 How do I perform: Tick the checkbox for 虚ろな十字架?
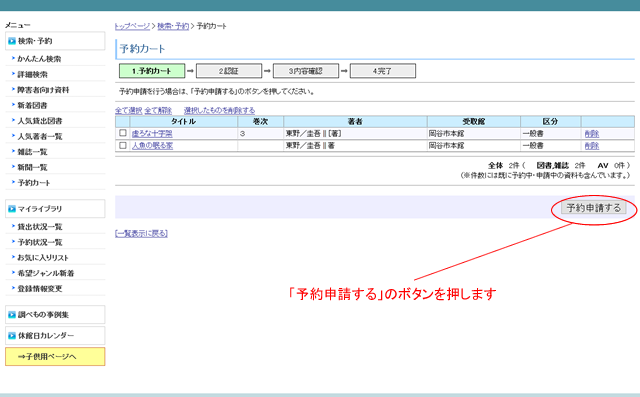123,133
